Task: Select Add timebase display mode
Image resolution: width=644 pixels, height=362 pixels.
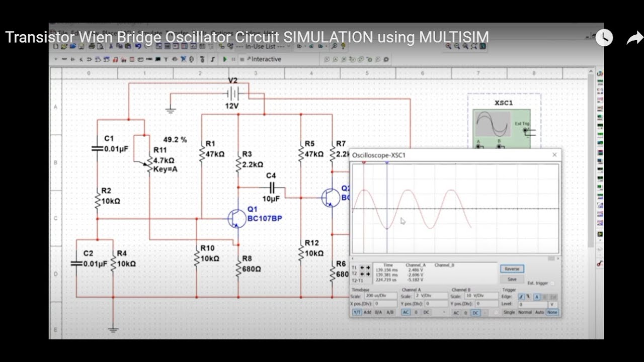Action: tap(367, 312)
